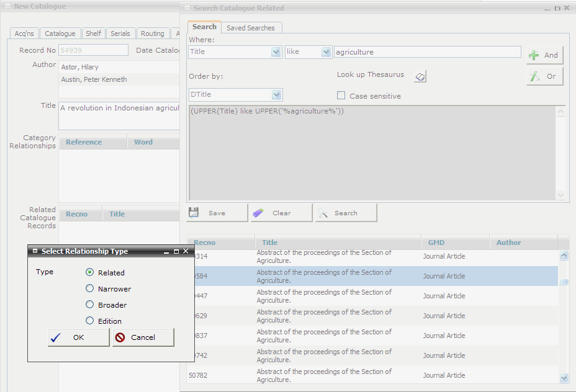576x392 pixels.
Task: Click the search term input field
Action: 427,52
